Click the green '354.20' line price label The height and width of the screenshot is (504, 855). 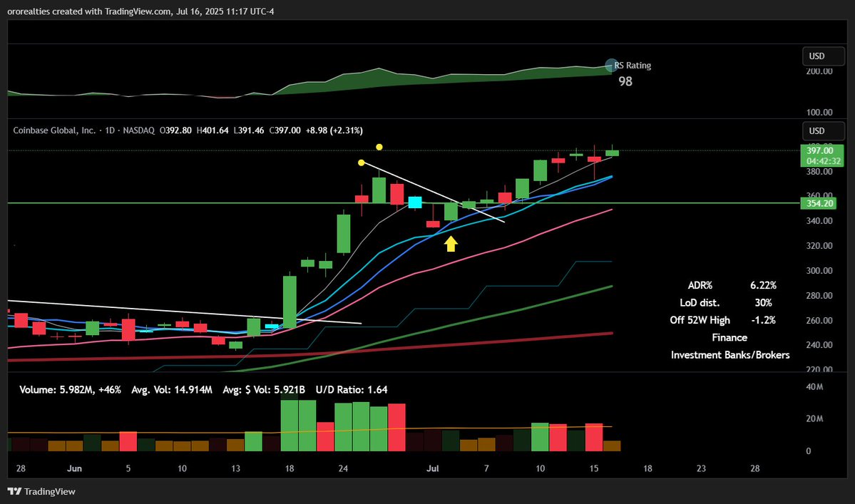pyautogui.click(x=820, y=203)
